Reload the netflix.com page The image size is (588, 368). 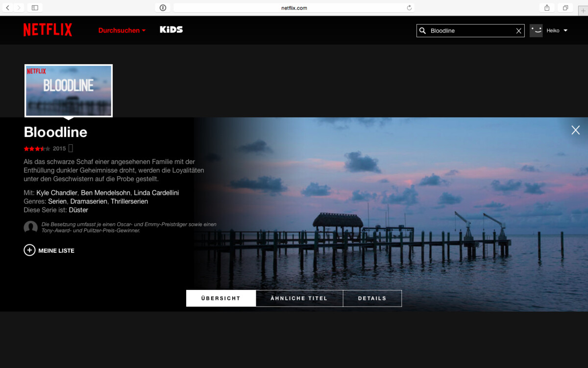[409, 8]
